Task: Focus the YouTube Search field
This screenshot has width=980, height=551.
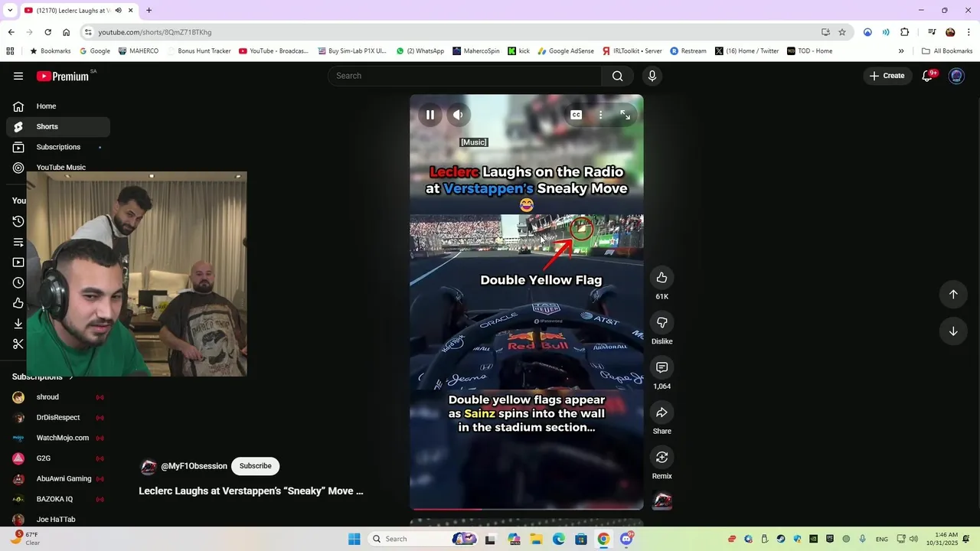Action: pyautogui.click(x=466, y=76)
